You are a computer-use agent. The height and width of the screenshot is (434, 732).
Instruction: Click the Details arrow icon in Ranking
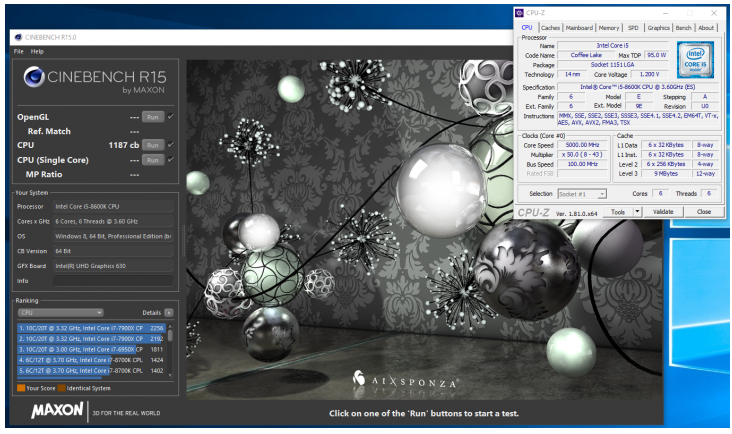[169, 312]
